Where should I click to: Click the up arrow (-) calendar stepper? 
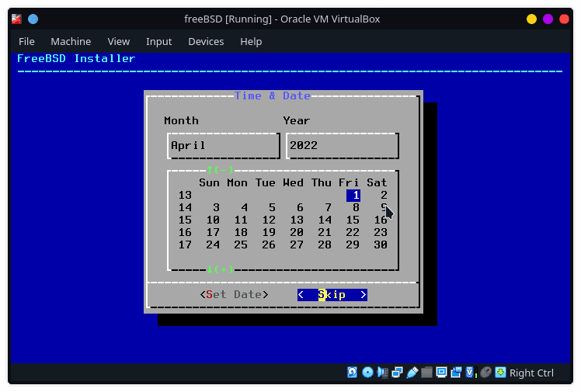point(220,170)
